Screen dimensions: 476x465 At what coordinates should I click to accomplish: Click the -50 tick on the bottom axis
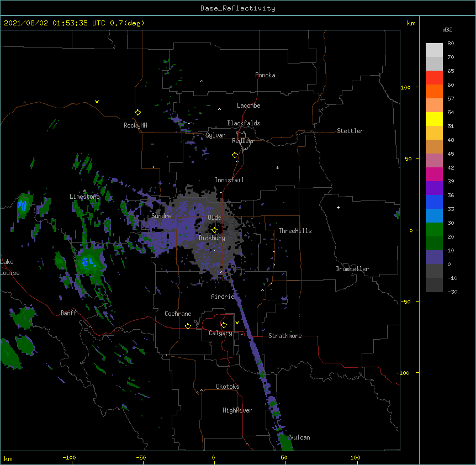pos(141,457)
